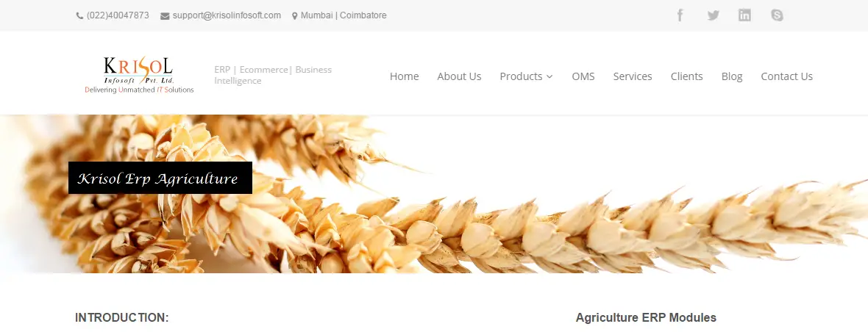This screenshot has height=332, width=868.
Task: Open the Blog link
Action: click(x=732, y=76)
